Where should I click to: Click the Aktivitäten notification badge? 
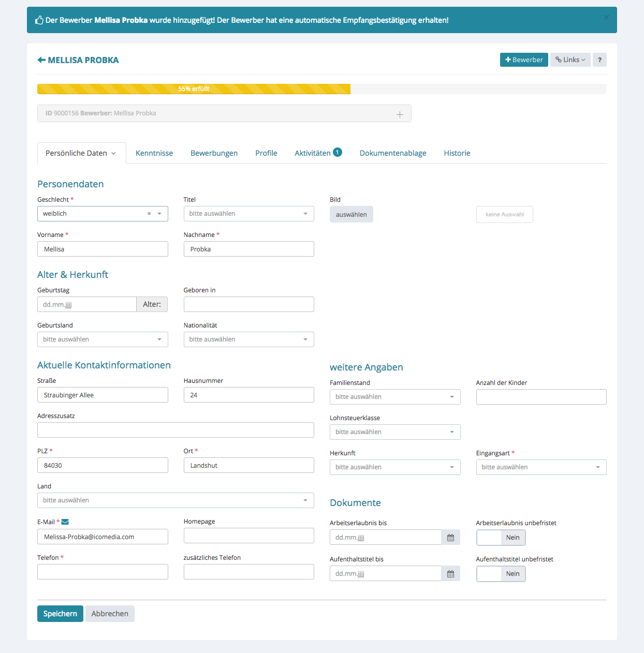(x=338, y=152)
